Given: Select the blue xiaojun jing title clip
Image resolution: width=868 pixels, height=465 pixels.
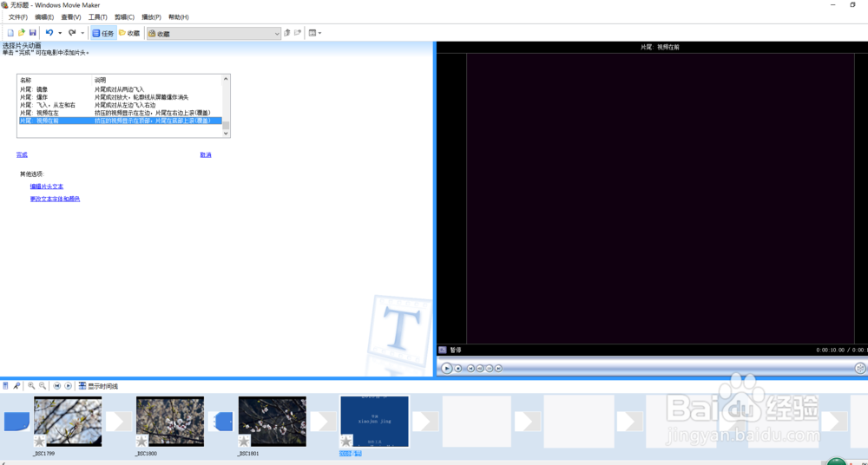Looking at the screenshot, I should point(374,422).
